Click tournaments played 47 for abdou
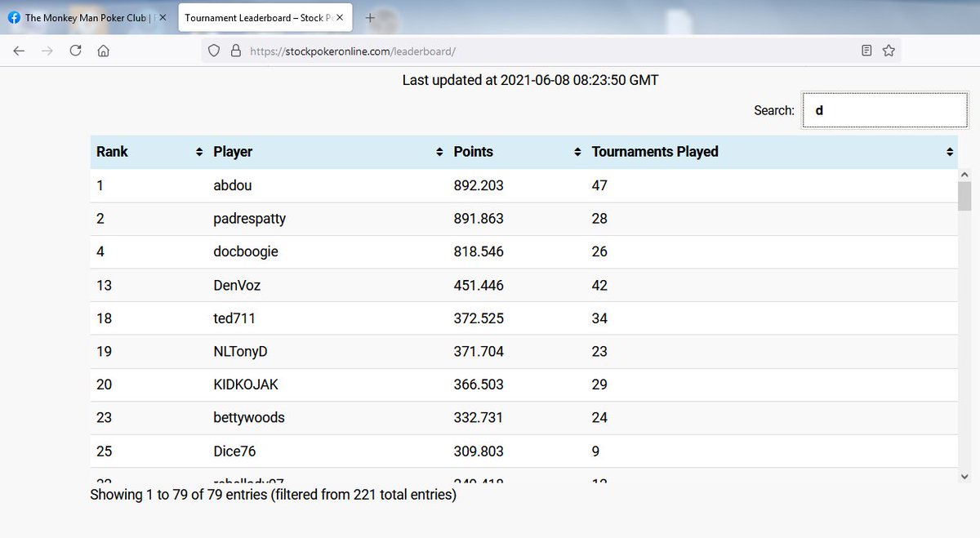This screenshot has width=980, height=538. (599, 185)
